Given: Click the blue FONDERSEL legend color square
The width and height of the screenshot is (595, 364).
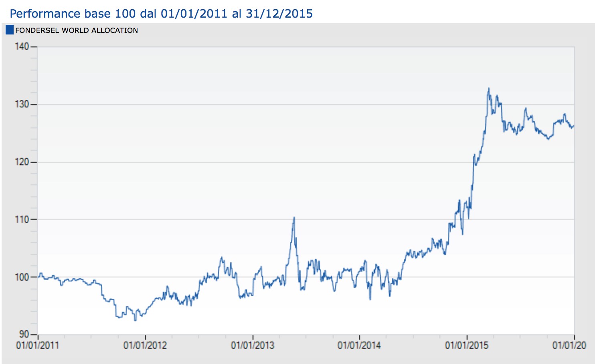Looking at the screenshot, I should (x=10, y=30).
